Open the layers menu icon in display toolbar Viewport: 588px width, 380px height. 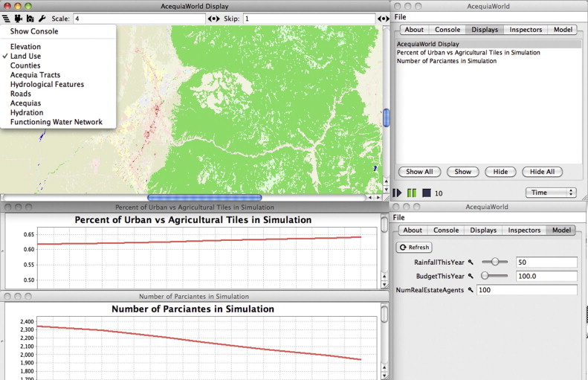(x=6, y=19)
